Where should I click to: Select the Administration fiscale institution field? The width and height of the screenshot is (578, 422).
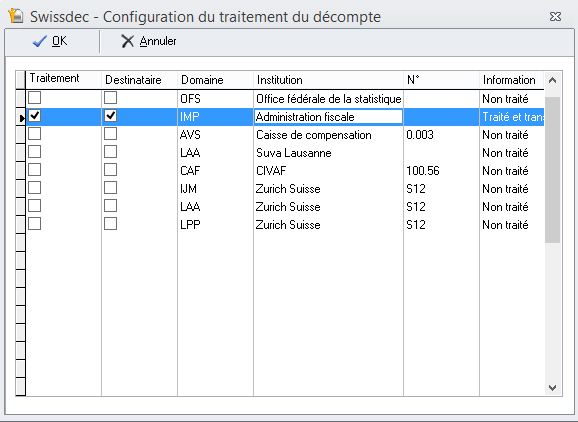pos(328,117)
